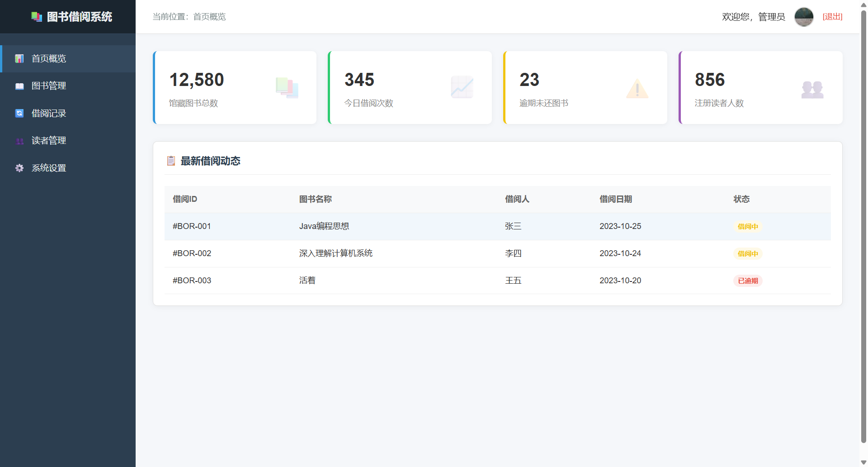
Task: Click the gear icon for 系统设置
Action: point(19,168)
